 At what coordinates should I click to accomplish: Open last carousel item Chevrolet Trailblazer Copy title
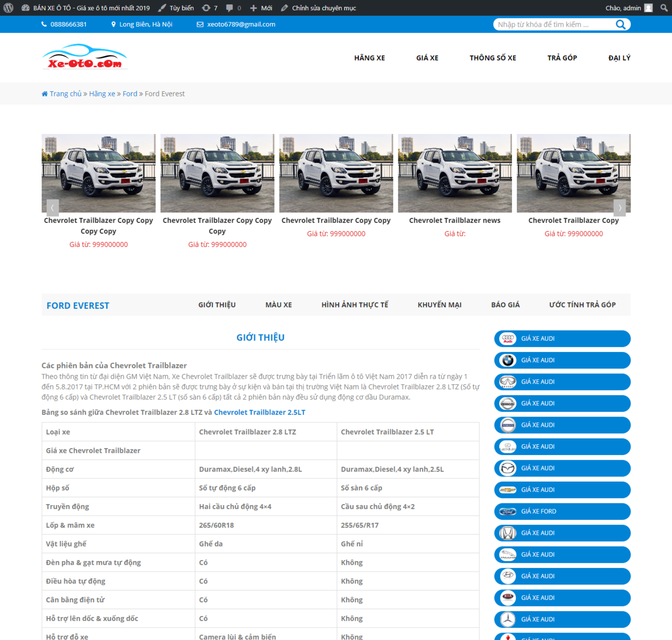pyautogui.click(x=573, y=220)
